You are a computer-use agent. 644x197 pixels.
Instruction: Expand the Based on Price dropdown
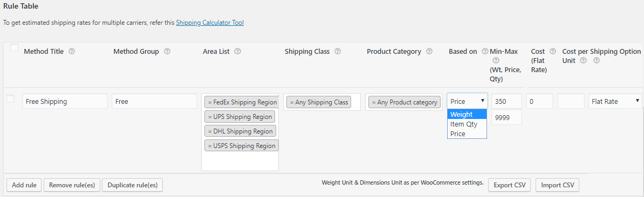coord(468,101)
